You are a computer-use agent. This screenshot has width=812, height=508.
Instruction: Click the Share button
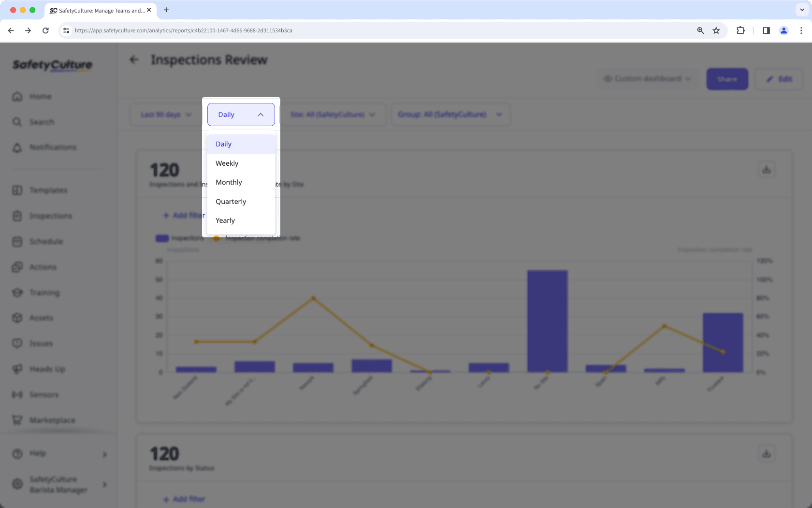pos(727,79)
